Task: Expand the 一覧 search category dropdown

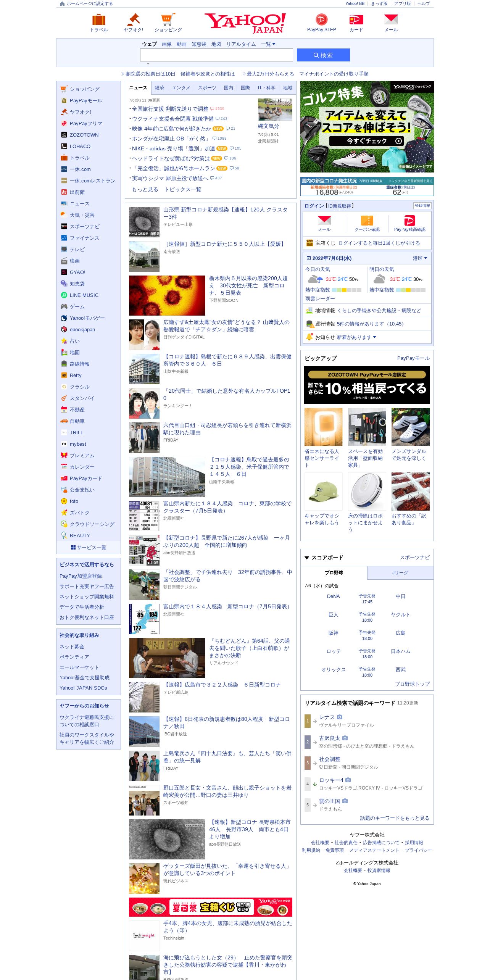Action: (268, 44)
